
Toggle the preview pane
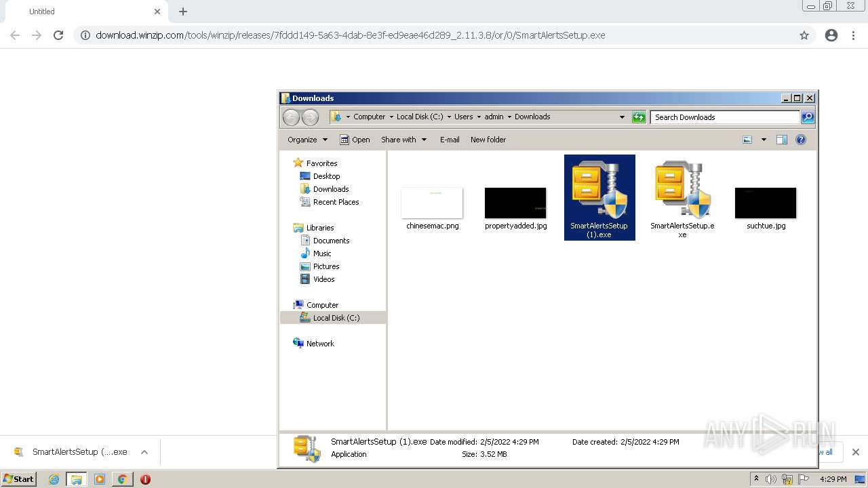click(782, 140)
